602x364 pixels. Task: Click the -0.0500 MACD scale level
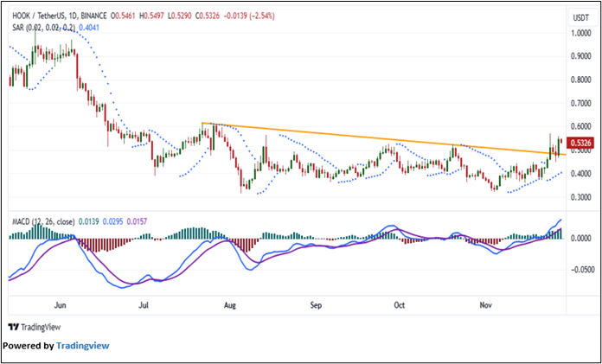coord(578,269)
